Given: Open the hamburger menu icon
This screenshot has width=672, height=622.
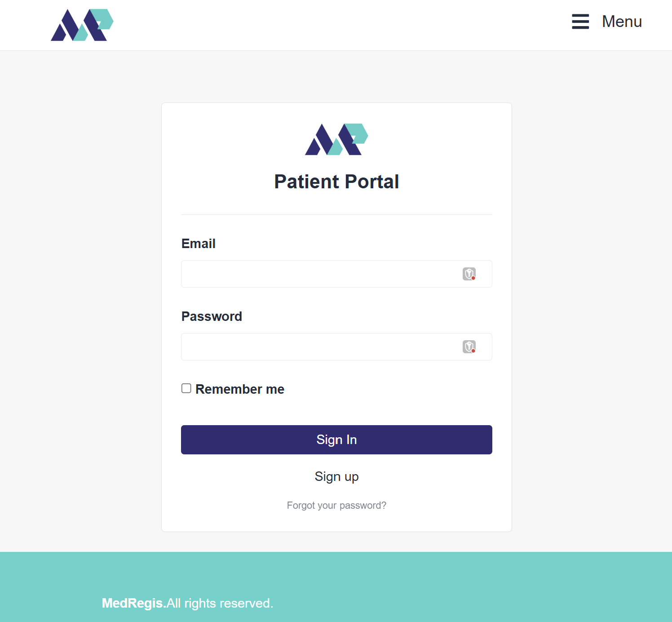Looking at the screenshot, I should pos(580,22).
